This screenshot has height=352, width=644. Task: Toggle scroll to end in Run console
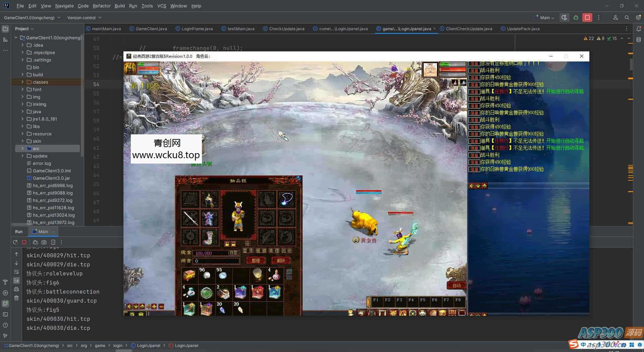click(16, 280)
